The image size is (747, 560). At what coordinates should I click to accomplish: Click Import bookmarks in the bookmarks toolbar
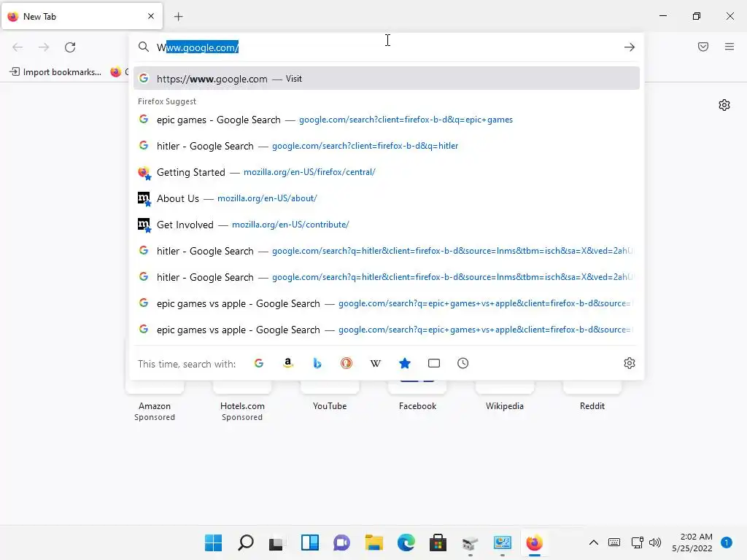click(55, 72)
